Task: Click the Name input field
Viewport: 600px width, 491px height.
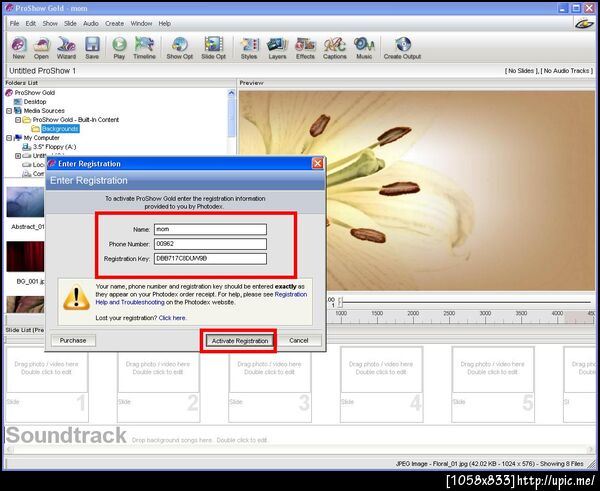Action: (210, 229)
